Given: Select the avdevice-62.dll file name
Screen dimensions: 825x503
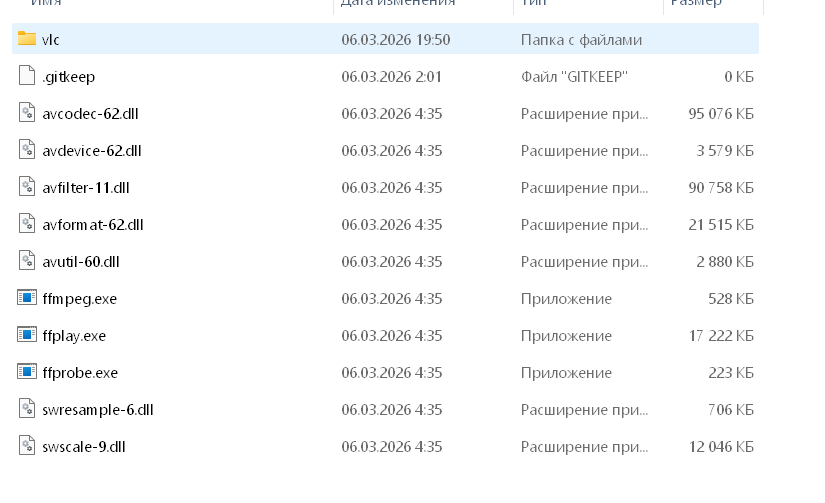Looking at the screenshot, I should tap(92, 151).
